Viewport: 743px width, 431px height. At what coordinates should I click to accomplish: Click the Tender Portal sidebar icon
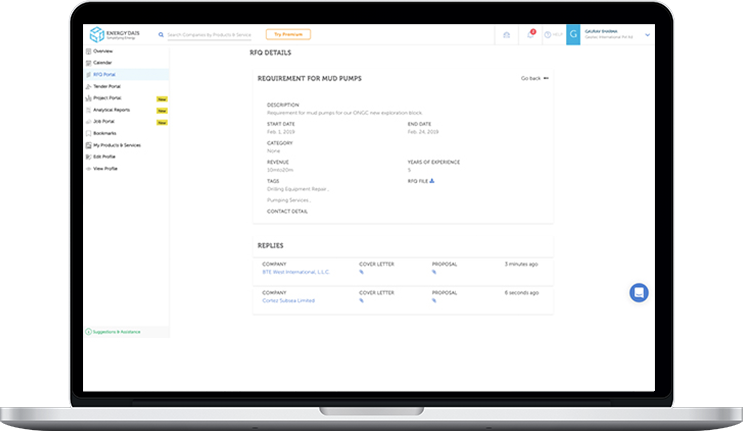coord(88,86)
